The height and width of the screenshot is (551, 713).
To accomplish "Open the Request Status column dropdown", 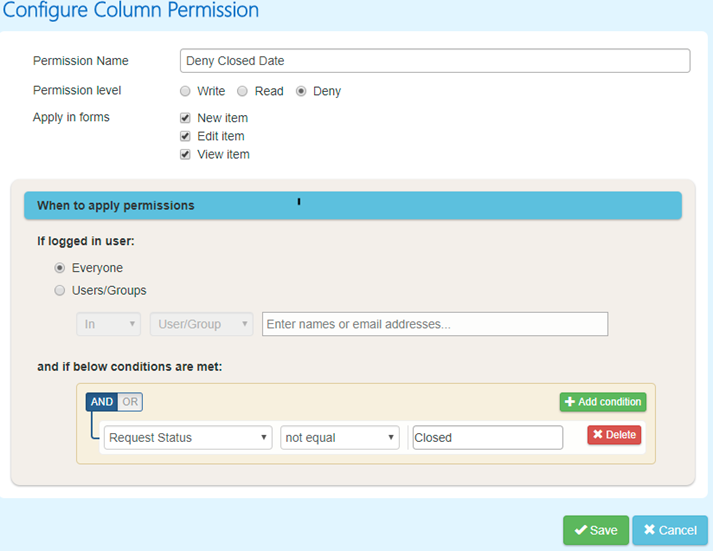I will point(188,438).
